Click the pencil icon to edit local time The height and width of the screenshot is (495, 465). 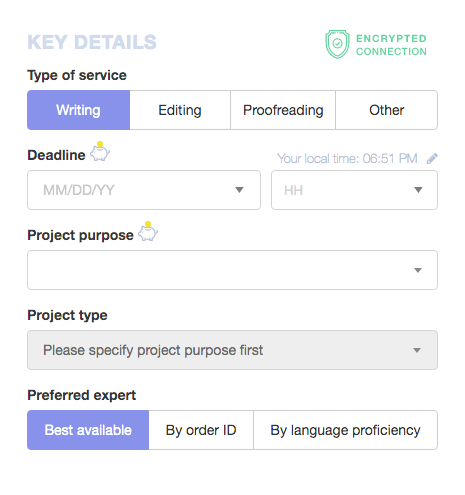[432, 159]
